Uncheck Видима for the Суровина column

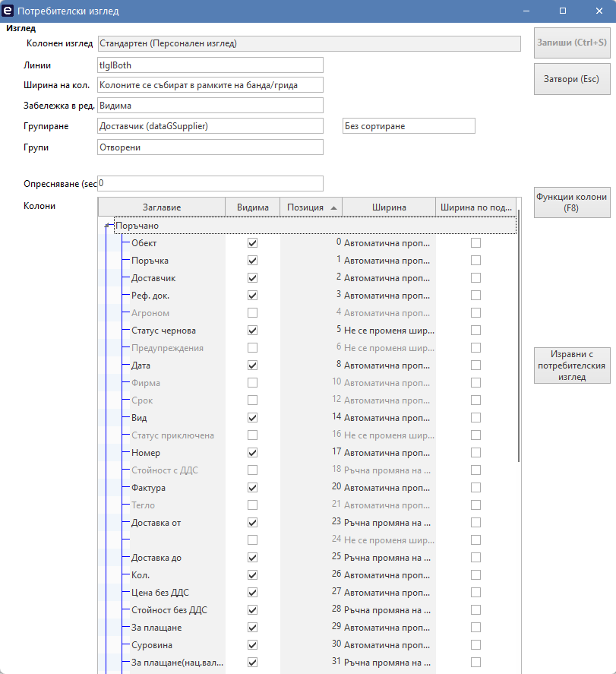[x=253, y=645]
